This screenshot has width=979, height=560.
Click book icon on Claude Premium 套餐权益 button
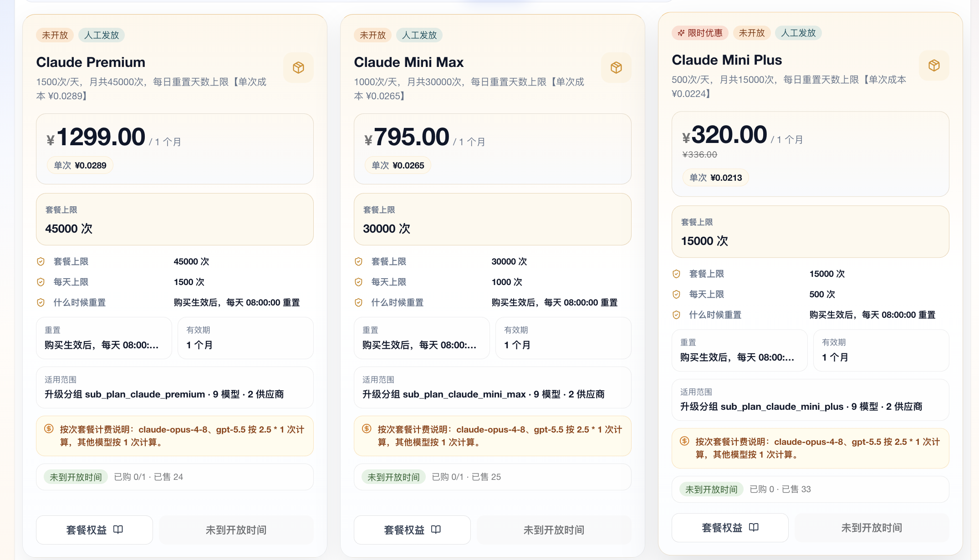(x=118, y=529)
